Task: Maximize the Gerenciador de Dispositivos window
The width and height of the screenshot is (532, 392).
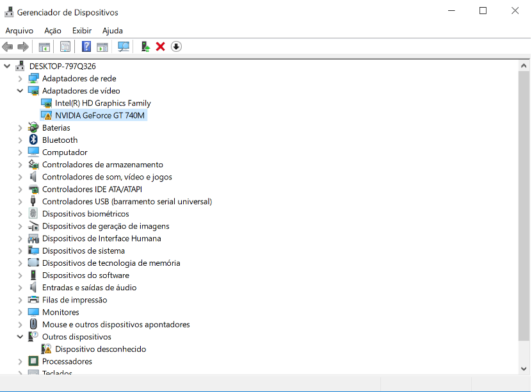Action: pyautogui.click(x=483, y=11)
